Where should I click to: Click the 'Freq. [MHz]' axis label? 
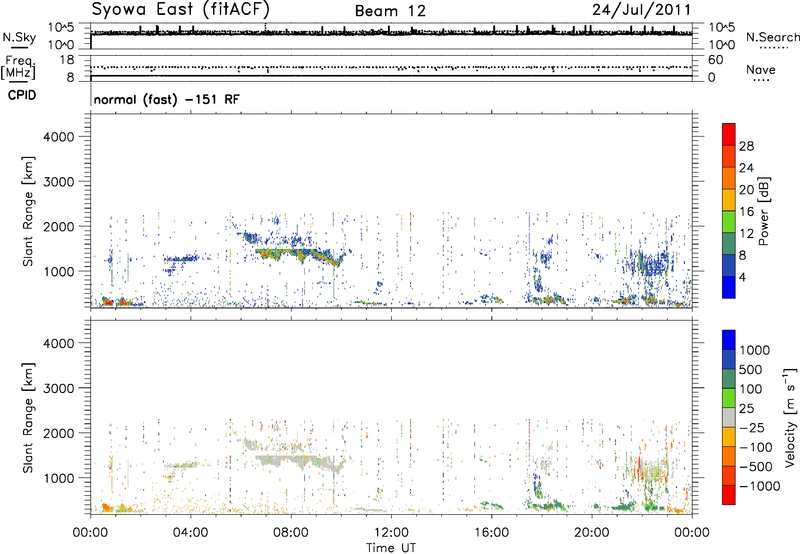coord(18,67)
